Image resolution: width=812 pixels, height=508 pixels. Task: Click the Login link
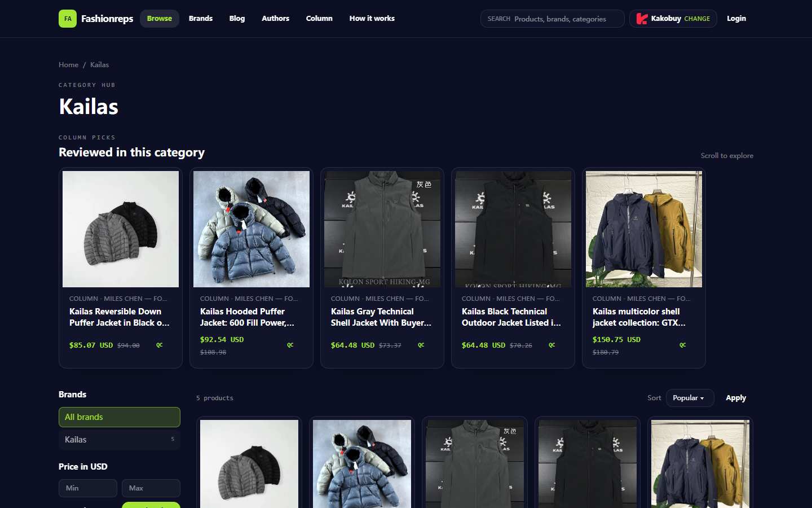(x=736, y=19)
